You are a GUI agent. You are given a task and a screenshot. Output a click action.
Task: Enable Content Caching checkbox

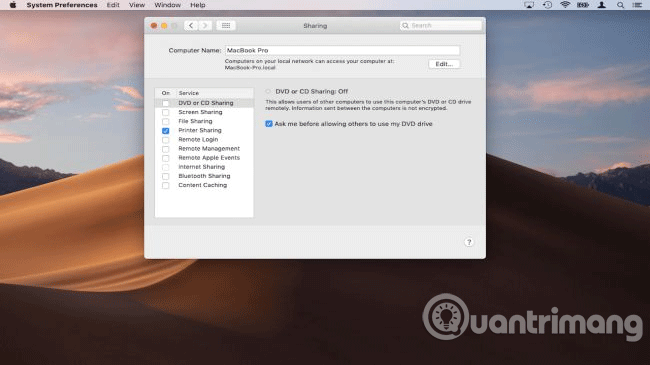pos(165,185)
